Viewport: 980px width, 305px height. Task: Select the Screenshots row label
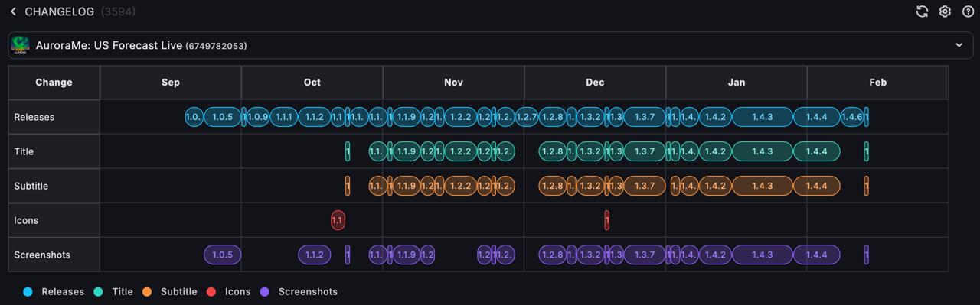coord(54,255)
